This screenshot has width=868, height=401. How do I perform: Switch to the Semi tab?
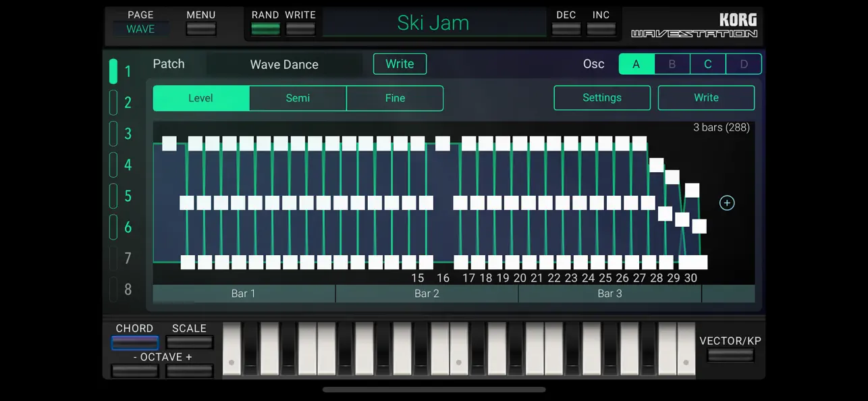(x=298, y=98)
